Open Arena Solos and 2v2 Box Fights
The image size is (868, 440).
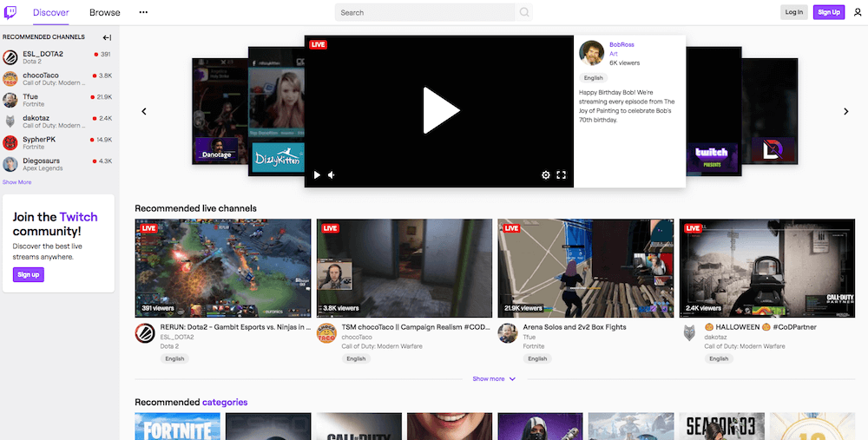click(575, 327)
